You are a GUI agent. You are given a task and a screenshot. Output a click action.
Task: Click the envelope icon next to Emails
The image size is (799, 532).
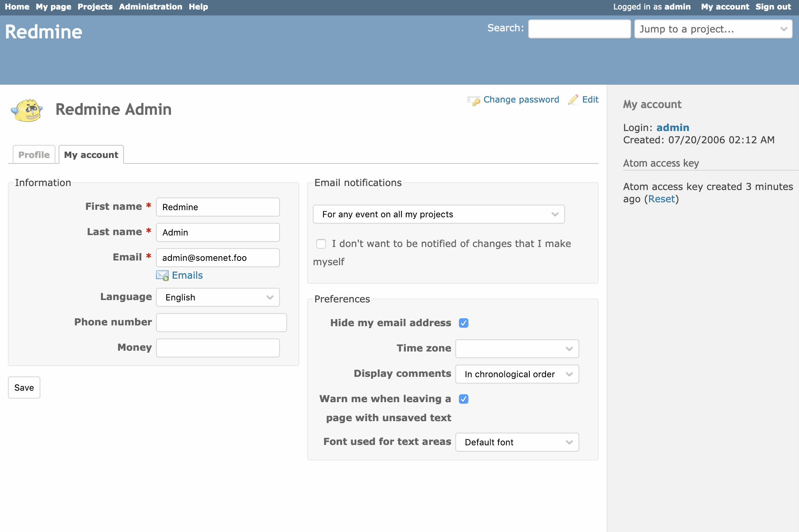[x=162, y=275]
